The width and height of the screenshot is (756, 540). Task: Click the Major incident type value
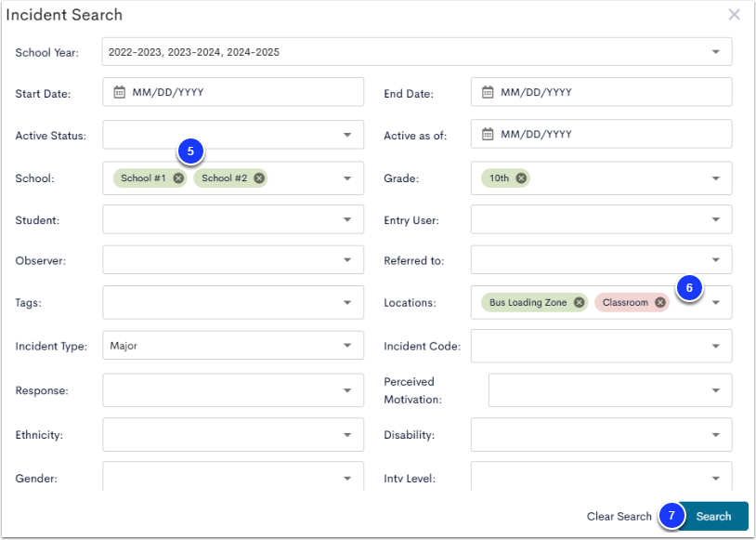124,346
